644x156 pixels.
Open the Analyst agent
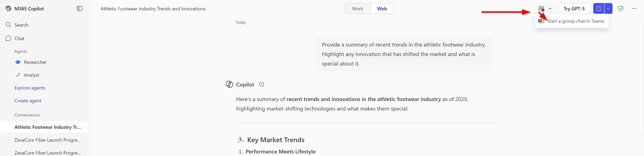(31, 75)
